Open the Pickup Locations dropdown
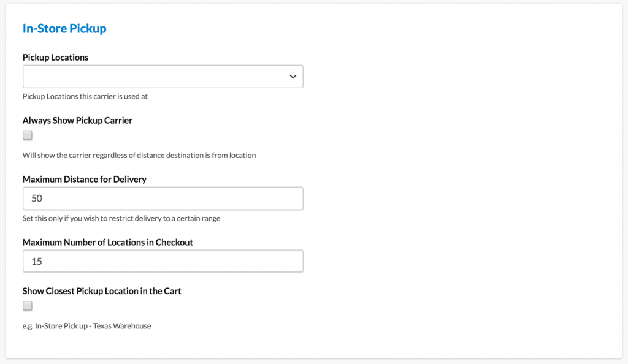 (x=163, y=77)
